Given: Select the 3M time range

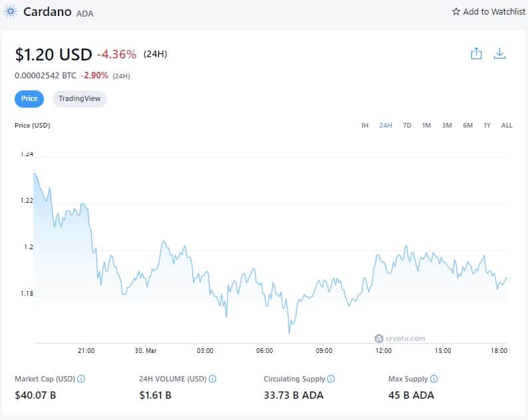Looking at the screenshot, I should pyautogui.click(x=447, y=126).
